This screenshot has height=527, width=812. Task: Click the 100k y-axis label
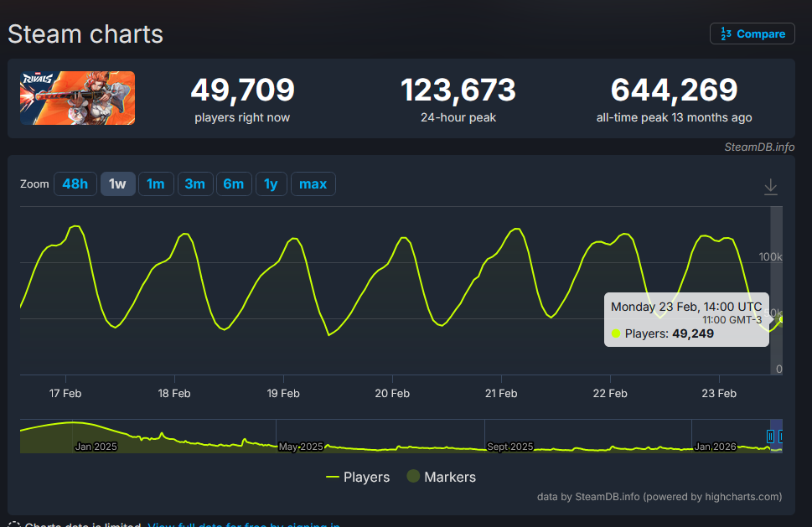point(770,256)
